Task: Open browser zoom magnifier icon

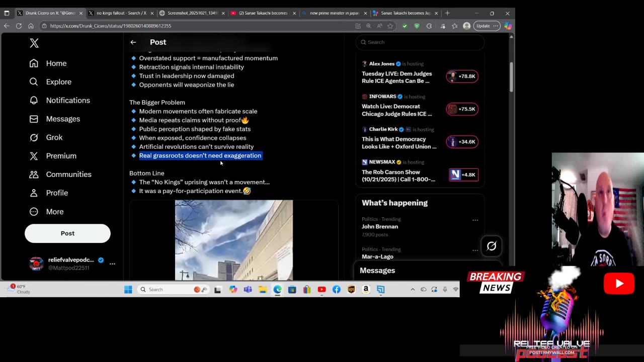Action: click(x=368, y=26)
